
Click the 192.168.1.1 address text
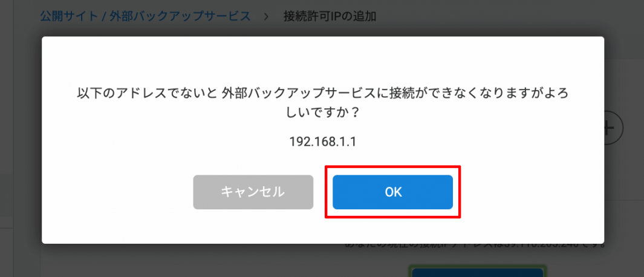[x=323, y=142]
